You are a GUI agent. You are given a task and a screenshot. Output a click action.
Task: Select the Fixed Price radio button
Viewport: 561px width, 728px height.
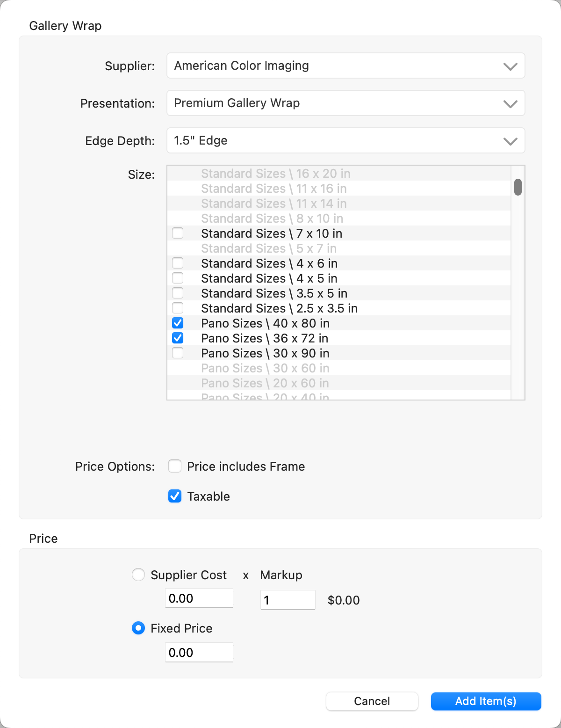(x=138, y=628)
